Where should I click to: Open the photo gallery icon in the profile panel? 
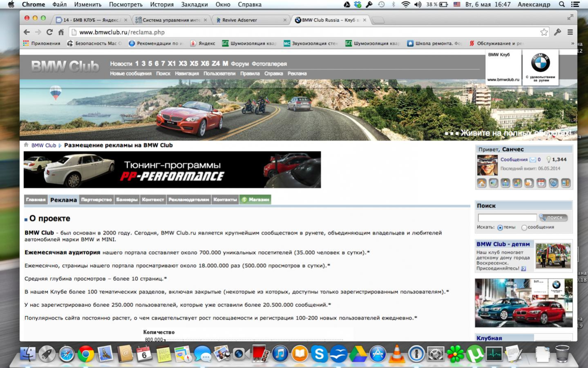[493, 183]
